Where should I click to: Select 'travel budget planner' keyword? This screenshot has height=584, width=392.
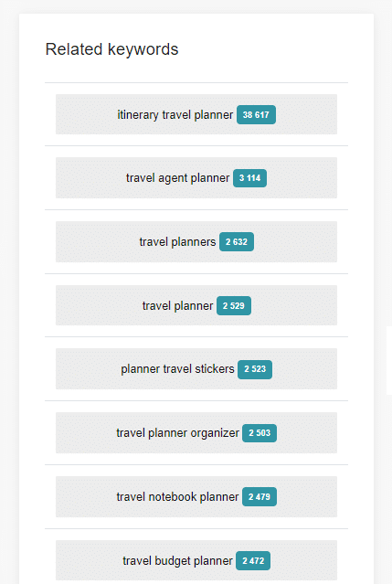(177, 561)
